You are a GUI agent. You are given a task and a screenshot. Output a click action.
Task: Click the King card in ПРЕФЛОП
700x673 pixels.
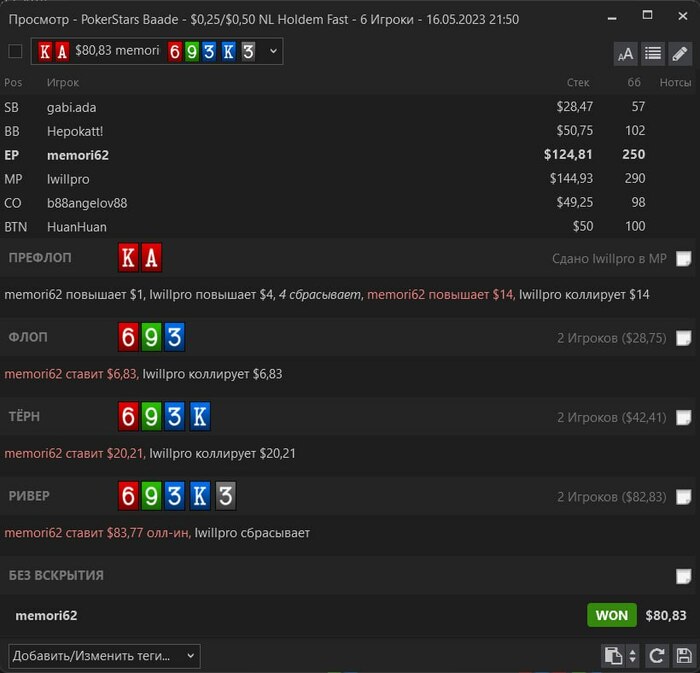[129, 258]
